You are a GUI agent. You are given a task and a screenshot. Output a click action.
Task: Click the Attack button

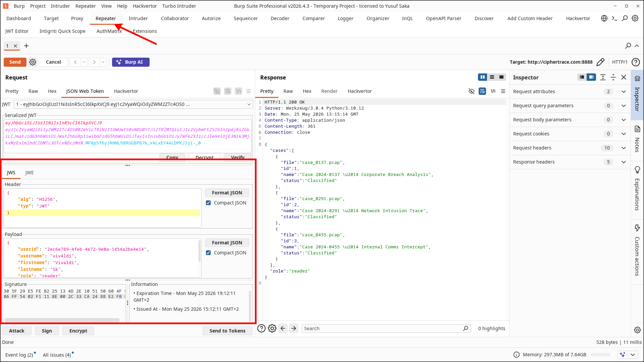pyautogui.click(x=17, y=331)
